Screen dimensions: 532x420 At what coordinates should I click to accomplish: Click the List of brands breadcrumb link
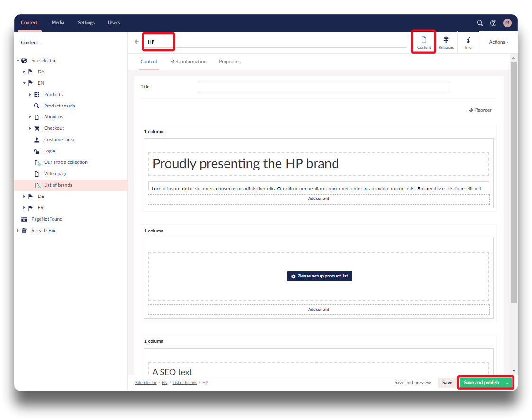point(185,383)
